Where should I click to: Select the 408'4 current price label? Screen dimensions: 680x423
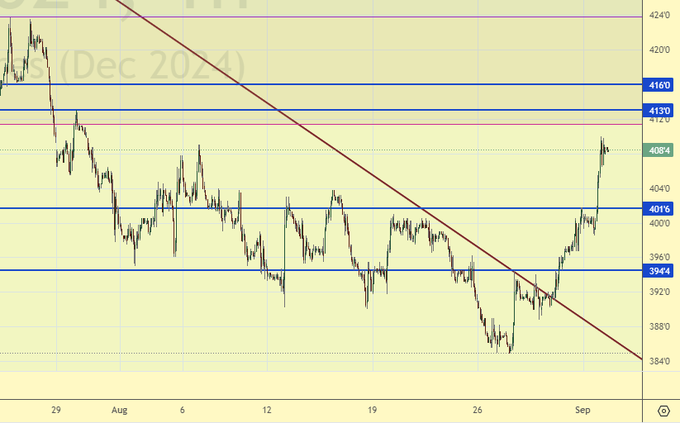pos(660,151)
